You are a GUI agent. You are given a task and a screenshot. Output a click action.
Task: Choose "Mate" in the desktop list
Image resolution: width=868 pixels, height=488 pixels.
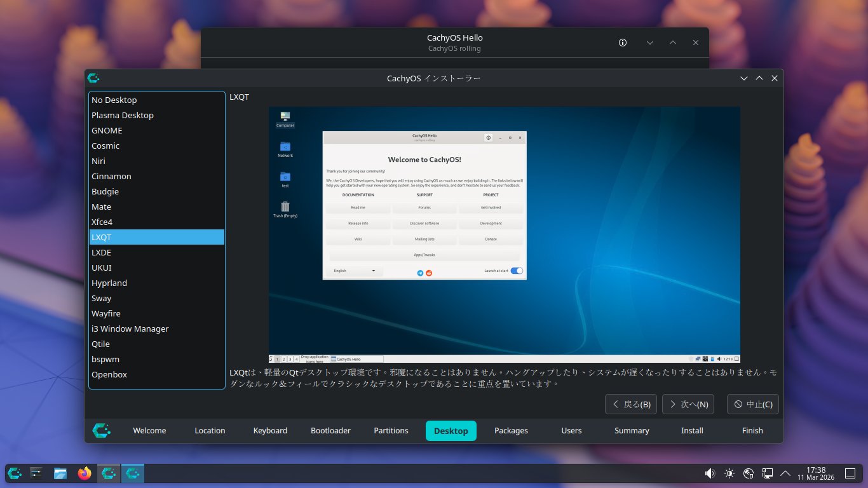[x=157, y=207]
